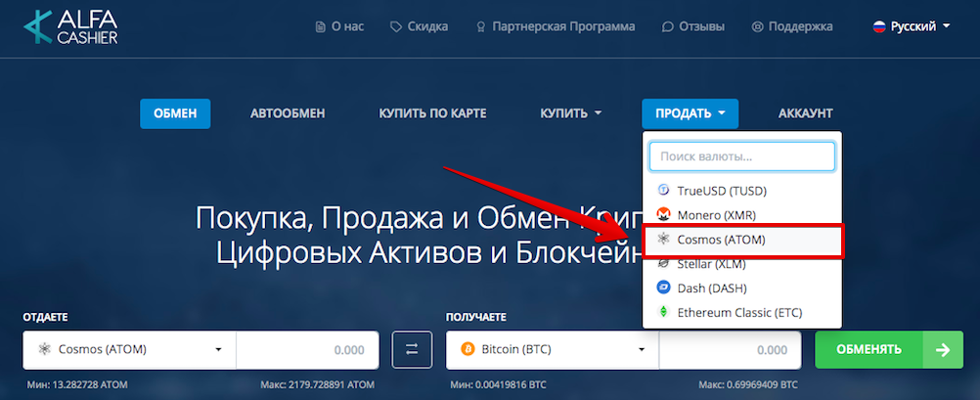Open КУПИТЬ ПО КАРТЕ tab
This screenshot has width=980, height=400.
432,113
